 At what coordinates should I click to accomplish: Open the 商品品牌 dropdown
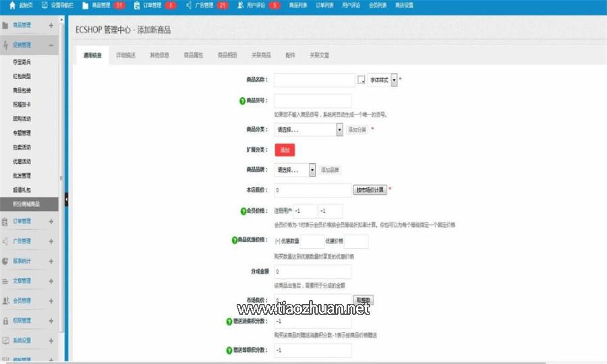click(x=312, y=170)
